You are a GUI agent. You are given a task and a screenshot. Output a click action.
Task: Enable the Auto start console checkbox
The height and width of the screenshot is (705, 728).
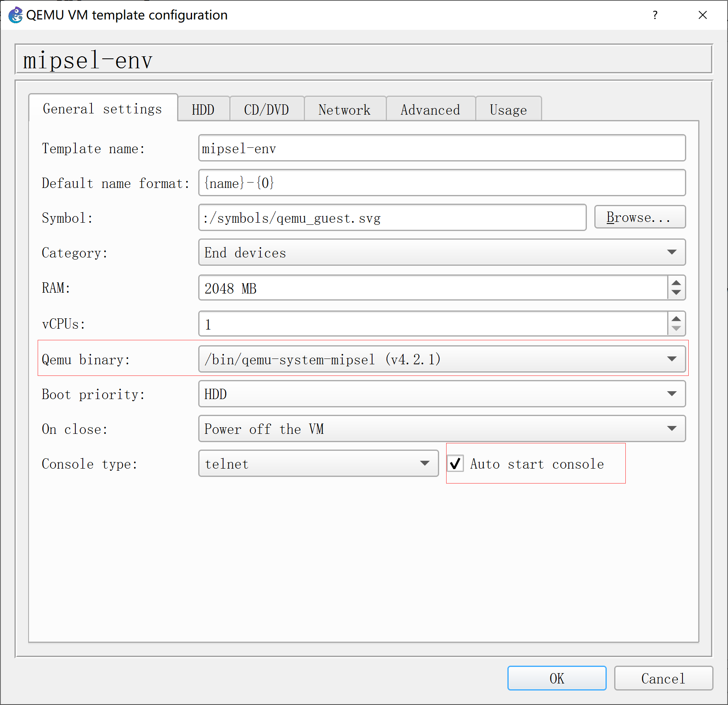[455, 464]
